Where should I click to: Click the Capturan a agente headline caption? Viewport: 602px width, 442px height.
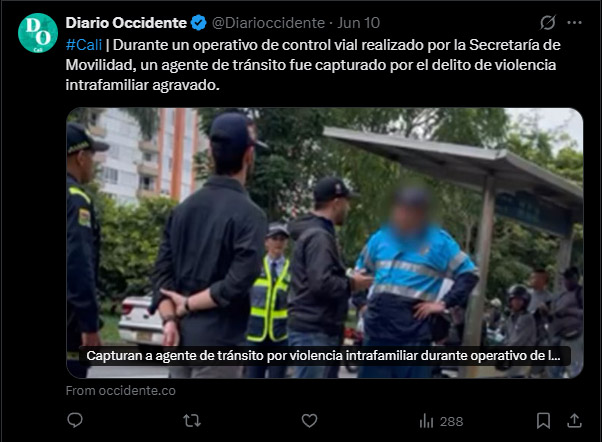pos(325,356)
